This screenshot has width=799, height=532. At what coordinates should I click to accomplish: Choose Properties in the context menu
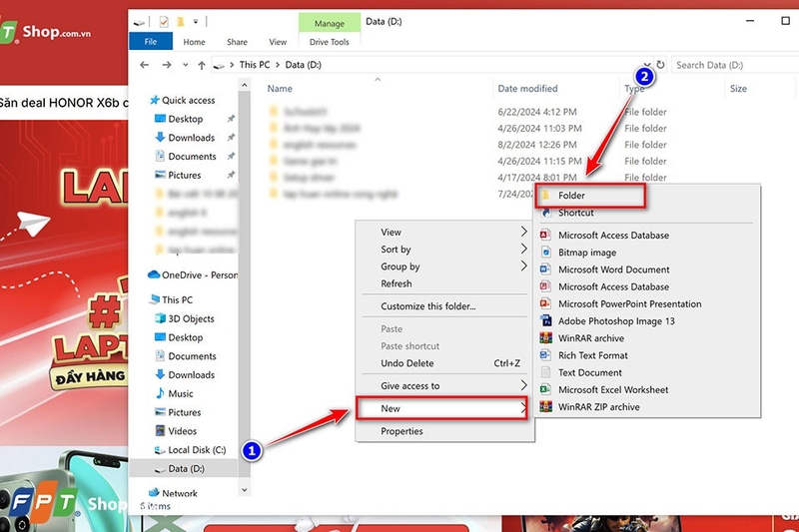tap(444, 431)
